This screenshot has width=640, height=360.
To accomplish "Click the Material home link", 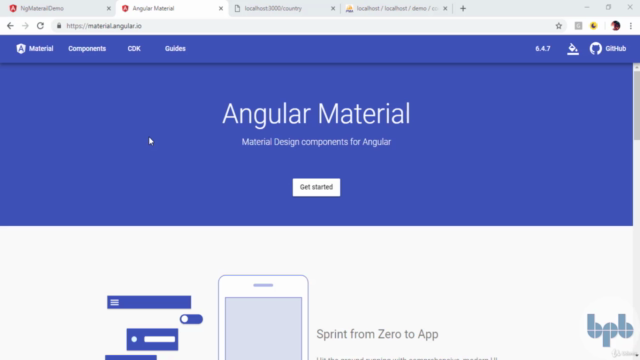I will pyautogui.click(x=35, y=49).
